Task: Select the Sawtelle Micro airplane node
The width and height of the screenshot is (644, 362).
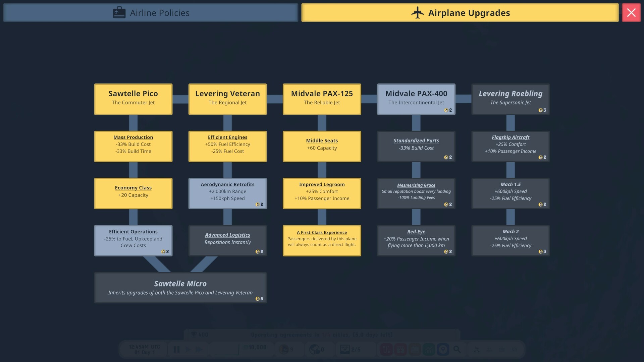Action: 180,288
